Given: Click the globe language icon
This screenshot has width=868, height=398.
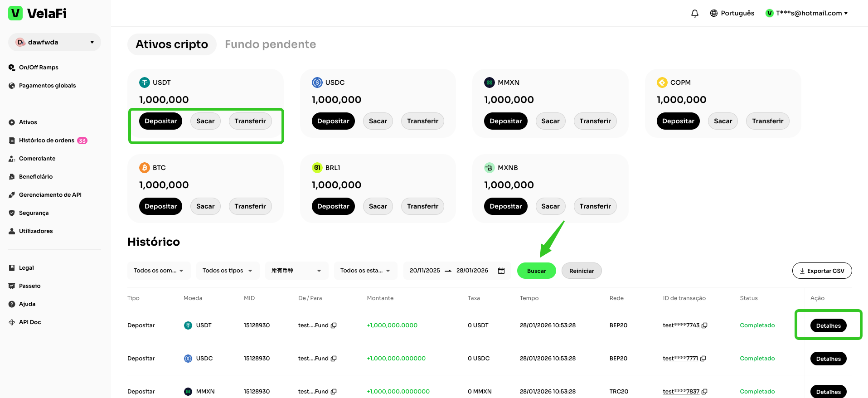Looking at the screenshot, I should pyautogui.click(x=714, y=13).
